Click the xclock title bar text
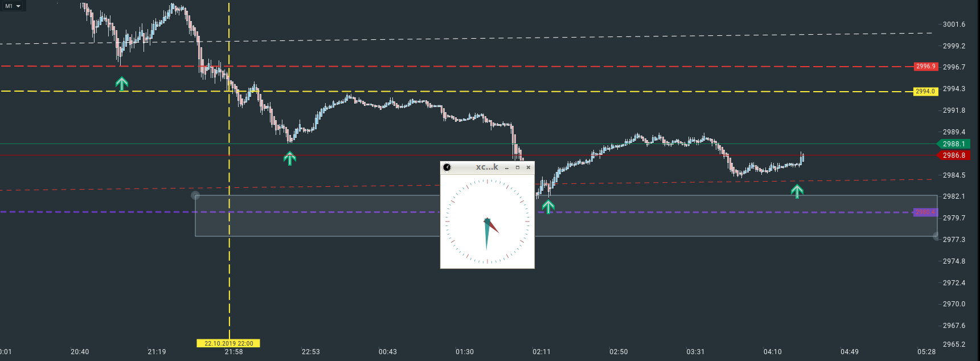The height and width of the screenshot is (361, 980). [x=487, y=167]
